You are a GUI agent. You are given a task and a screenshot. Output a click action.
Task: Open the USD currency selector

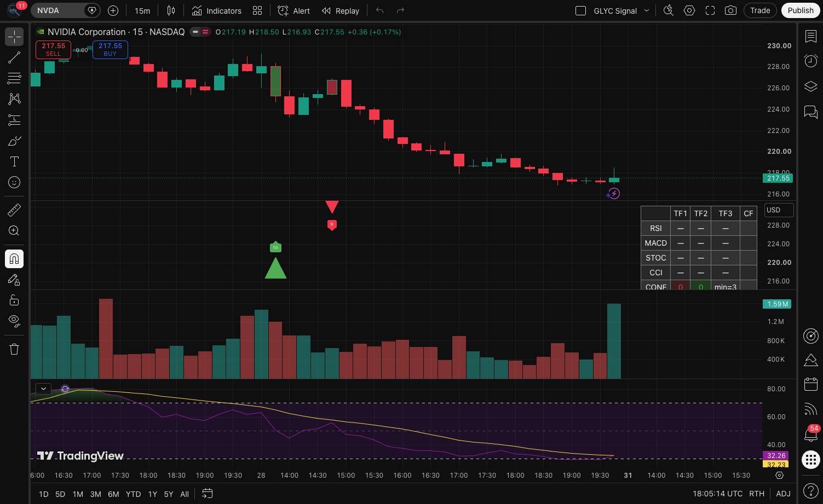[779, 210]
